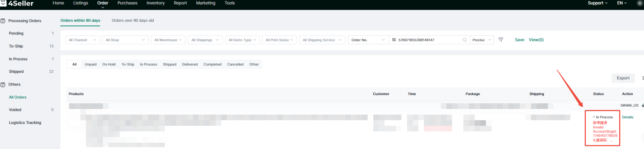Image resolution: width=644 pixels, height=149 pixels.
Task: Select the In Process status tab
Action: click(148, 64)
